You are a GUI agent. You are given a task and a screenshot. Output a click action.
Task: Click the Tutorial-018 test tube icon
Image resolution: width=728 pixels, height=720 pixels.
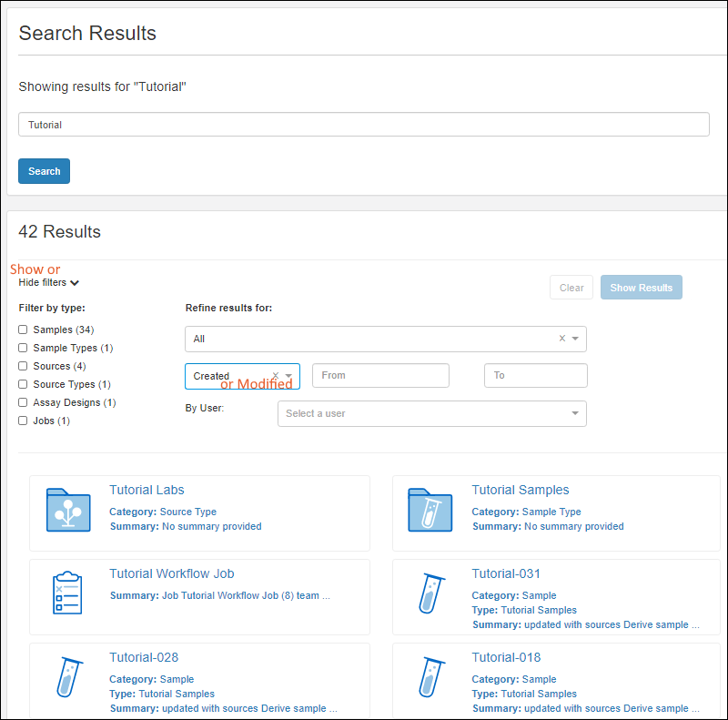click(x=430, y=678)
